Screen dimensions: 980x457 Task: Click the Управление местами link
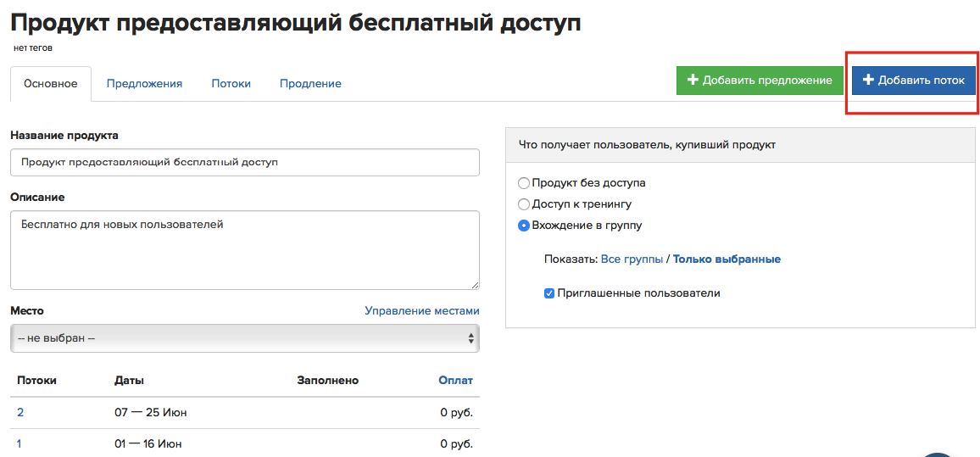(x=422, y=310)
